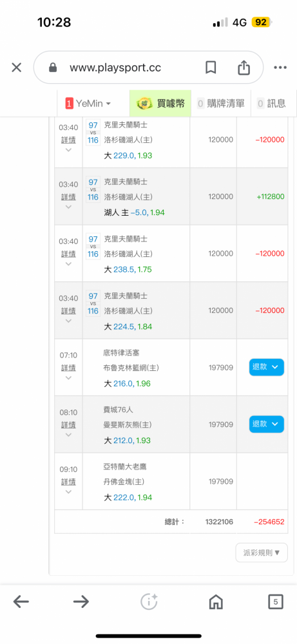This screenshot has height=644, width=297.
Task: Expand chevron under 08:10 game details
Action: [68, 435]
